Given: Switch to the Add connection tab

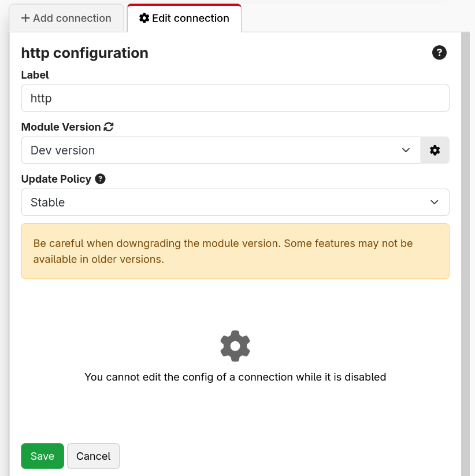Looking at the screenshot, I should click(x=65, y=18).
